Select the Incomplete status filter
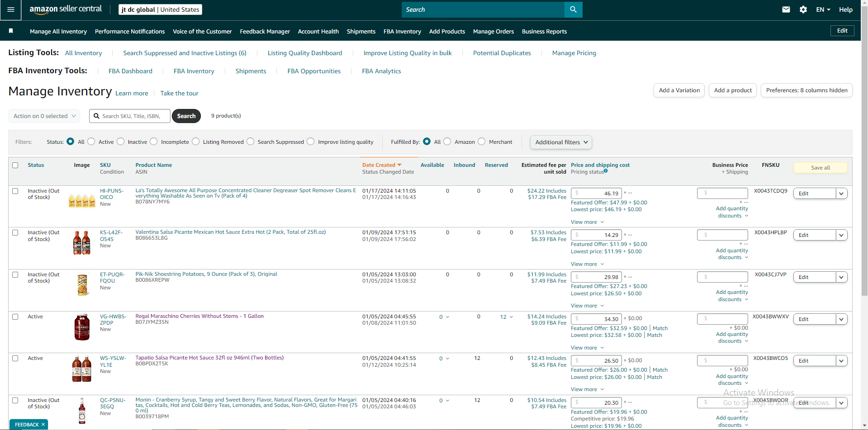This screenshot has height=430, width=868. click(154, 142)
